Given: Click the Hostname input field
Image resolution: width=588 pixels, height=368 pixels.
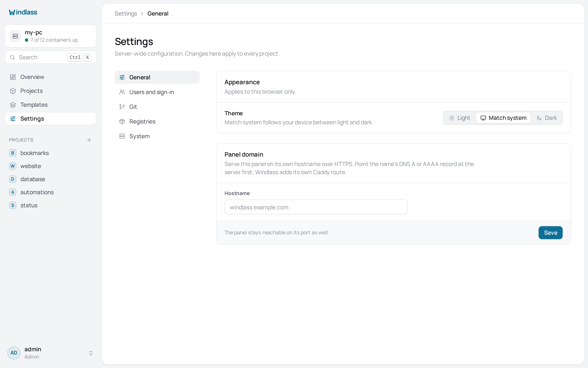Looking at the screenshot, I should 316,207.
